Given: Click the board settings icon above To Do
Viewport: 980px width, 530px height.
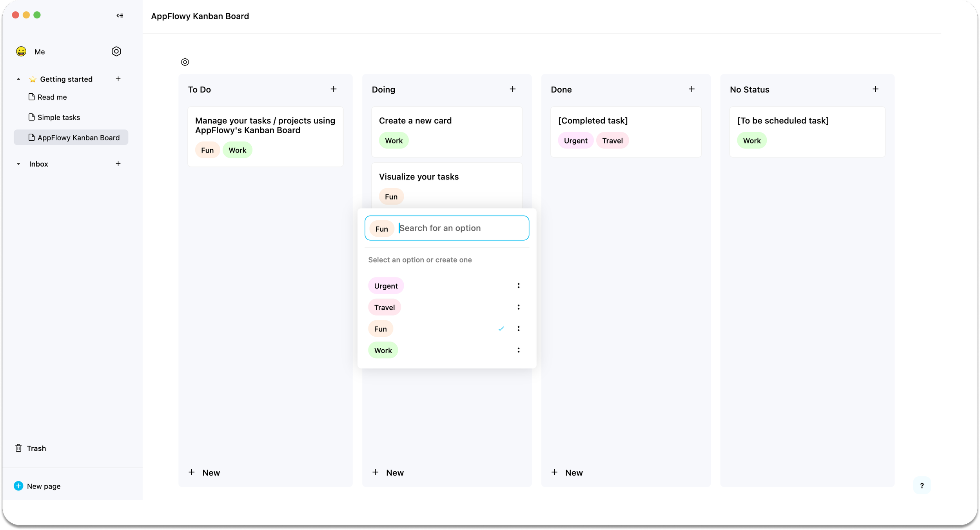Looking at the screenshot, I should click(x=185, y=62).
